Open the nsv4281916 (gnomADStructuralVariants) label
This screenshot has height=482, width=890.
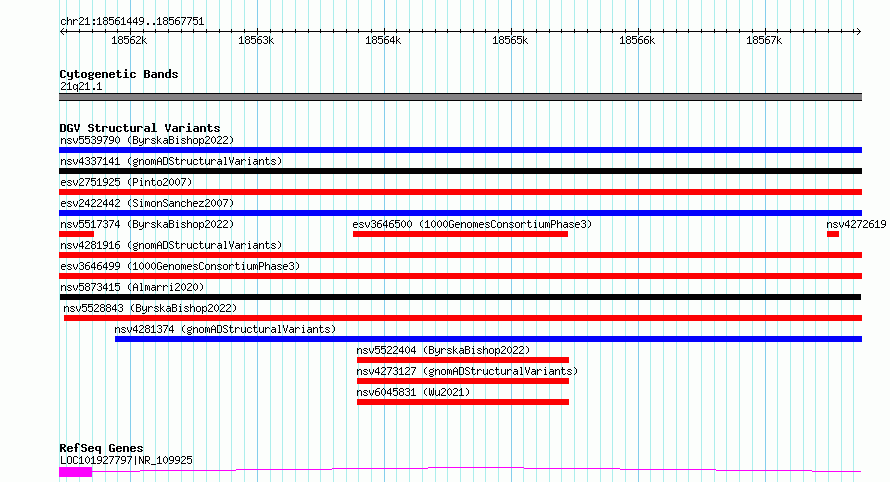(x=171, y=245)
